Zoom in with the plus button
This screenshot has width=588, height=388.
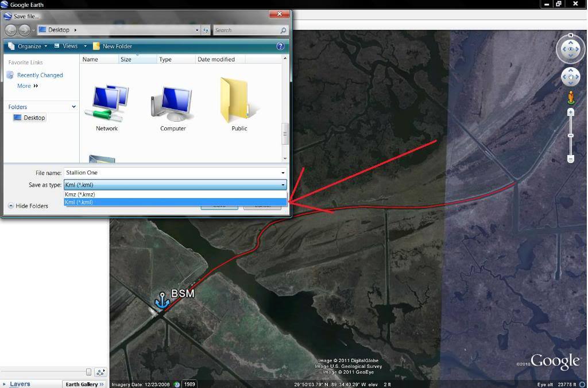coord(570,112)
